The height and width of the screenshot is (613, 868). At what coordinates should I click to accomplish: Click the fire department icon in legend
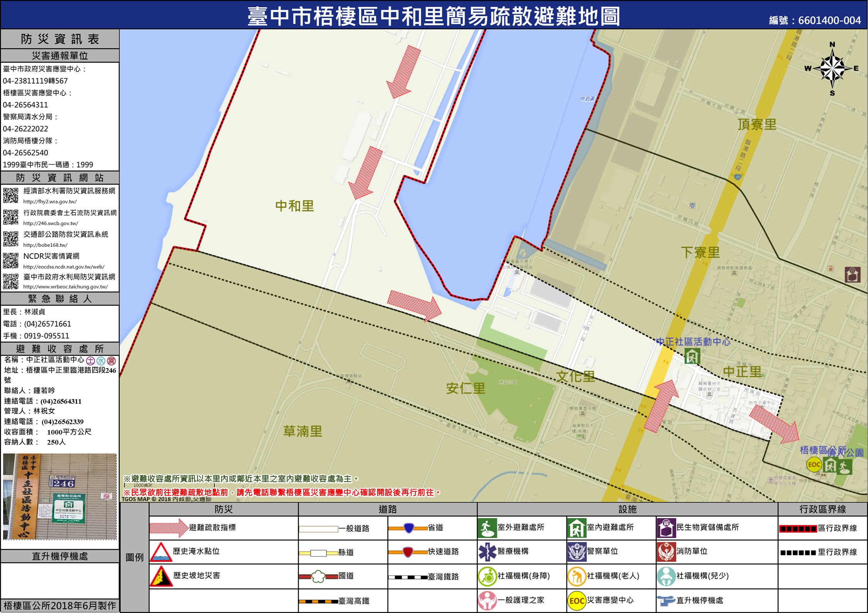(x=666, y=552)
